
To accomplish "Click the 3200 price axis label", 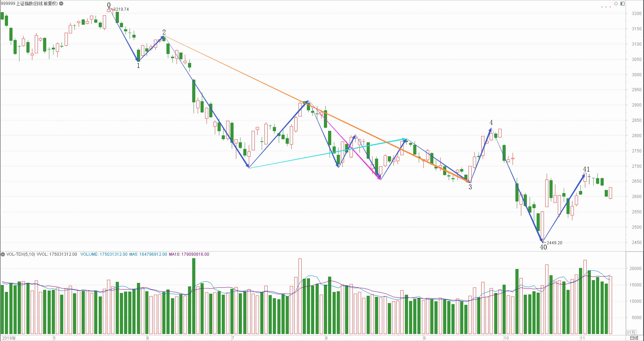I will point(637,14).
